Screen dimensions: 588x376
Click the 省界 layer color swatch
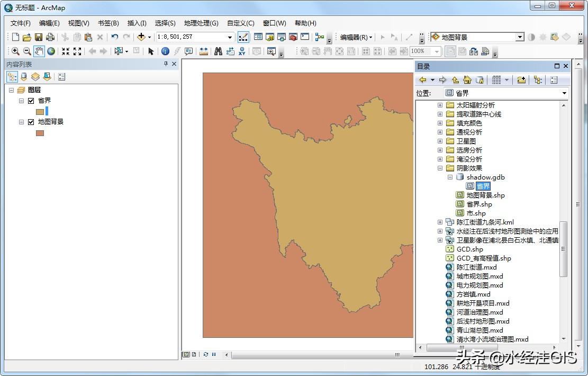[x=39, y=111]
